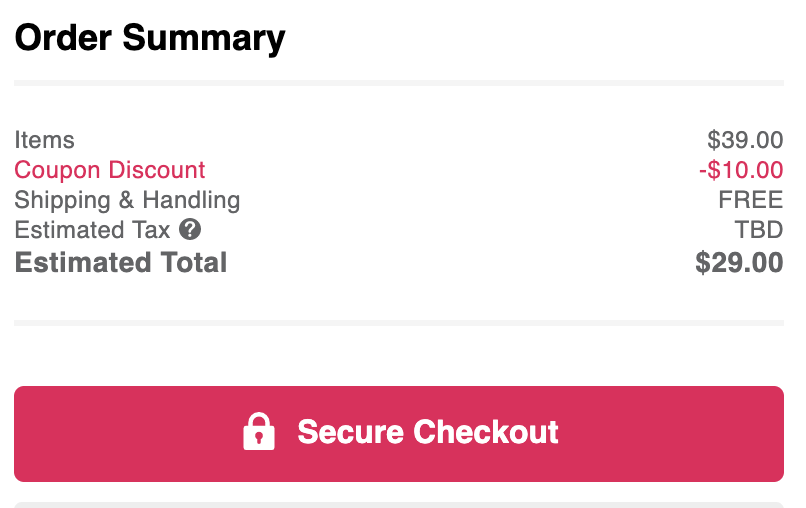The image size is (806, 508).
Task: Click the word Secure on the red button
Action: pos(351,432)
